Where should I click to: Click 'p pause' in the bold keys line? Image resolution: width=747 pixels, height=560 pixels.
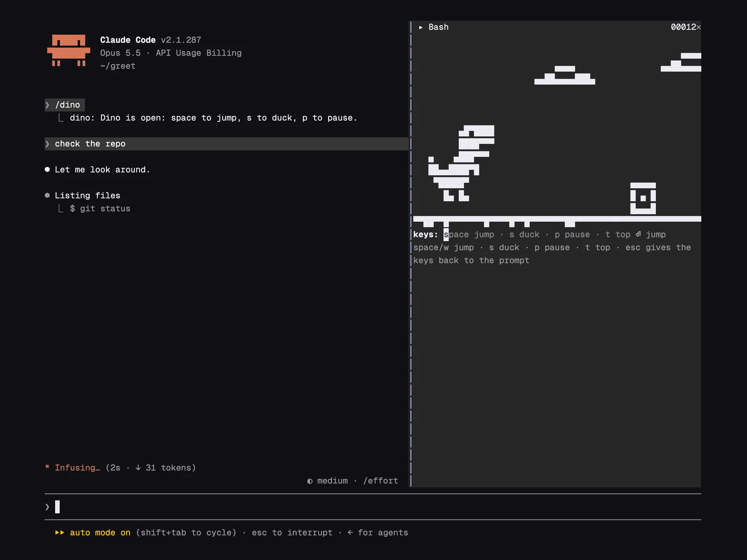572,234
